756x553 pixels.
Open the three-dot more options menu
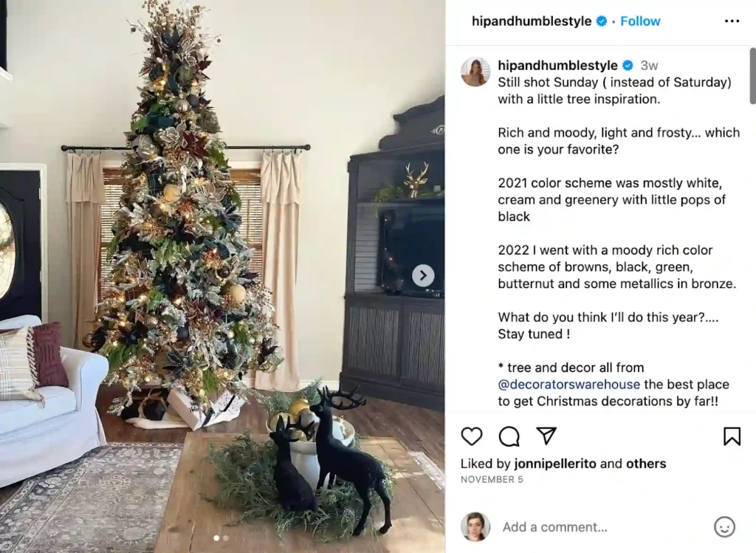coord(732,21)
